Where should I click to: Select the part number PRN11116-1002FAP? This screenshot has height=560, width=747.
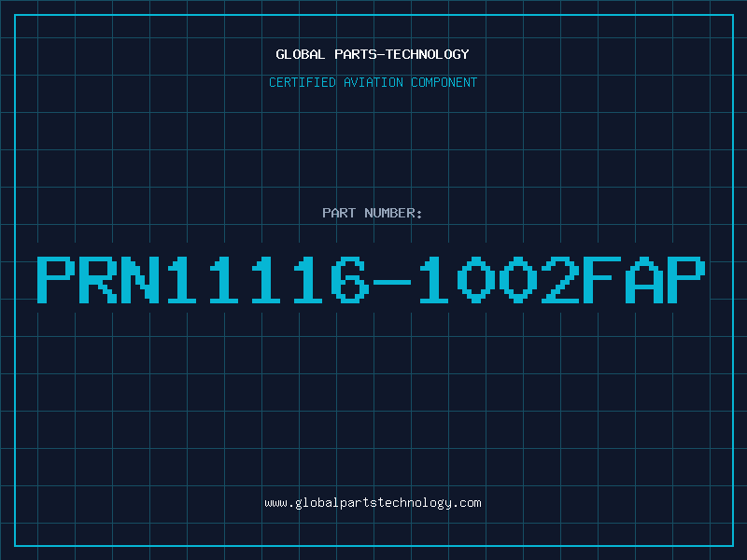point(371,280)
